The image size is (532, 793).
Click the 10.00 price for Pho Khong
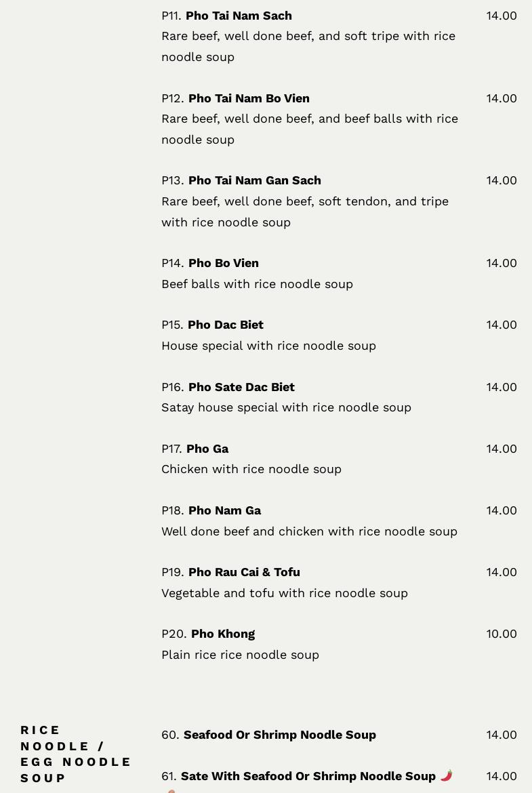click(501, 634)
